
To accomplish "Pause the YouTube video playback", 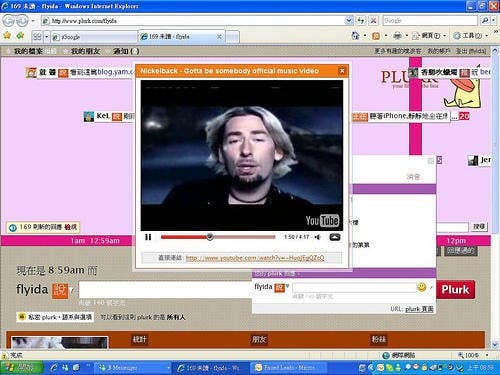I will pyautogui.click(x=148, y=237).
